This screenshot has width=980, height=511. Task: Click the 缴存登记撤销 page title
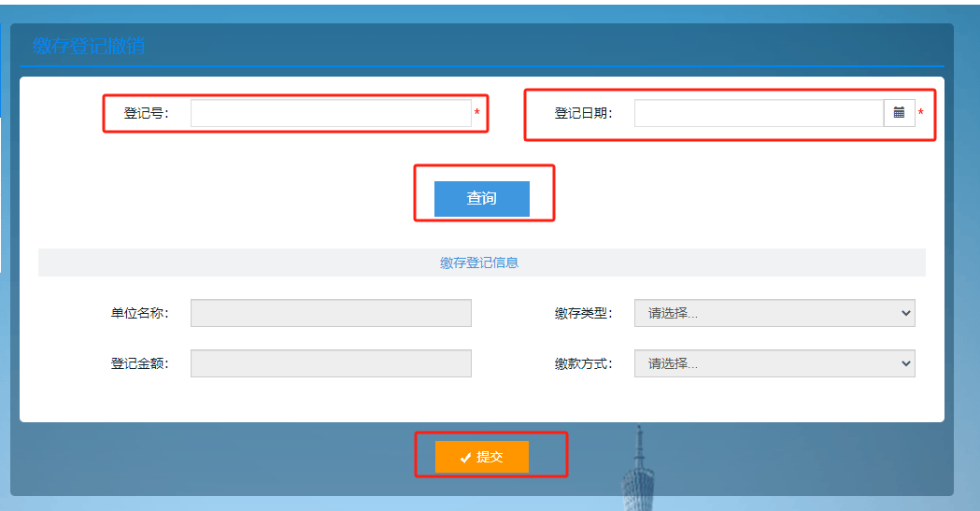pyautogui.click(x=89, y=46)
